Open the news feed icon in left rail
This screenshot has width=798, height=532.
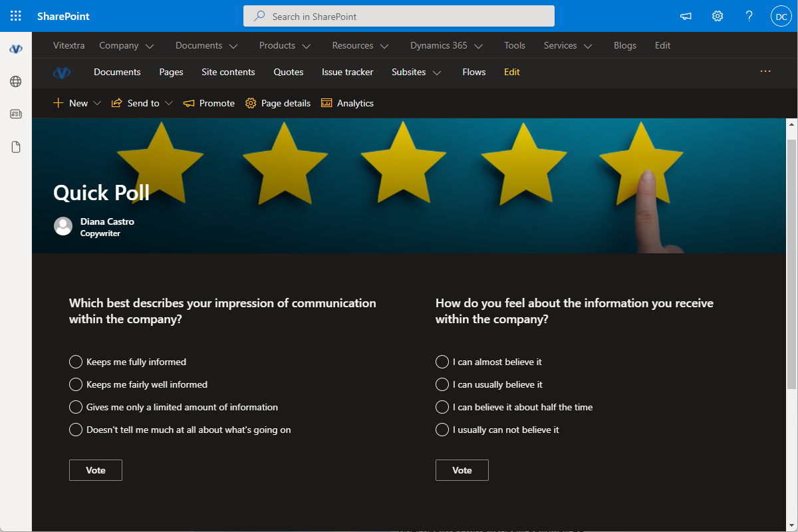tap(16, 114)
